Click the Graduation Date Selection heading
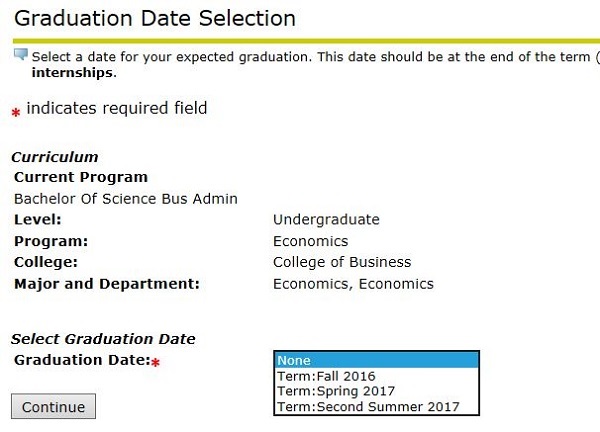The height and width of the screenshot is (432, 600). click(155, 18)
